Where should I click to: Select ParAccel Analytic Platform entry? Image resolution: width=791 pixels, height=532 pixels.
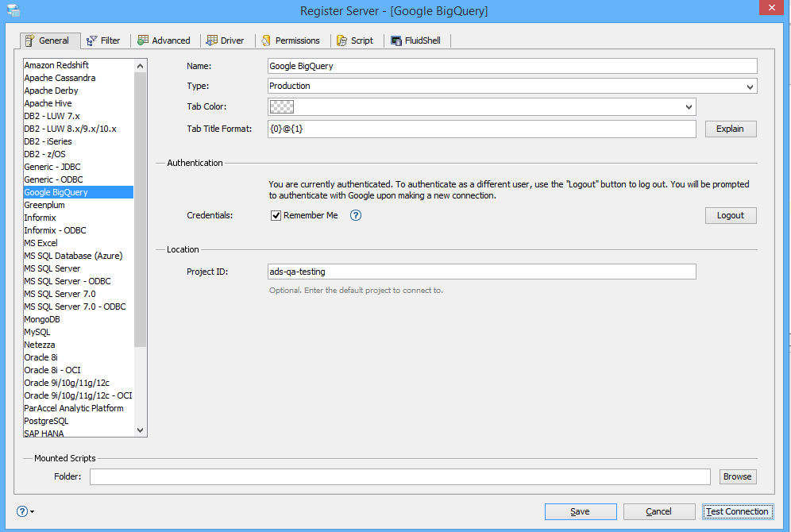click(x=79, y=408)
